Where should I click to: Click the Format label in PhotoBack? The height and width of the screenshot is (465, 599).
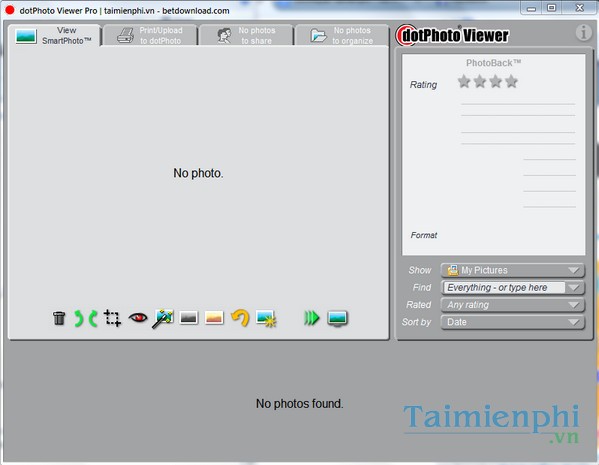[x=424, y=235]
